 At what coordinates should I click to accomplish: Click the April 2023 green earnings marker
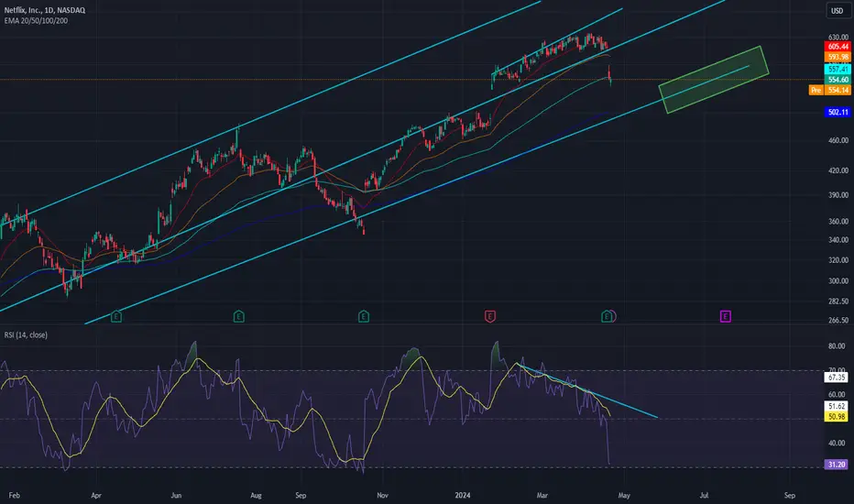click(116, 316)
